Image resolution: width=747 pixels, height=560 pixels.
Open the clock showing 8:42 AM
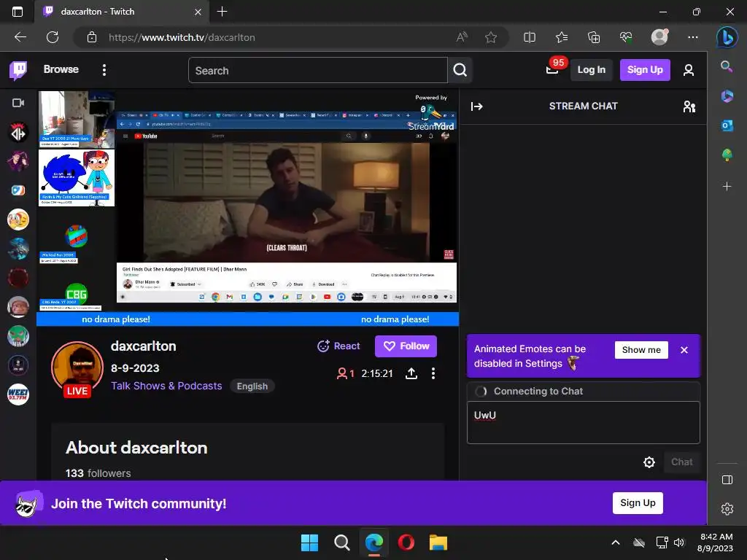coord(716,542)
